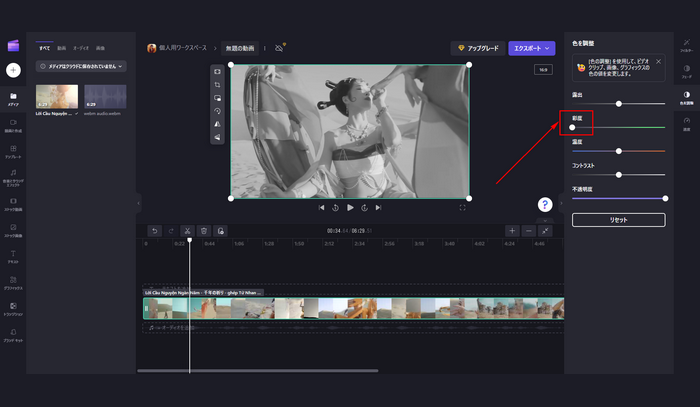
Task: Click the アップグレード button
Action: tap(477, 47)
